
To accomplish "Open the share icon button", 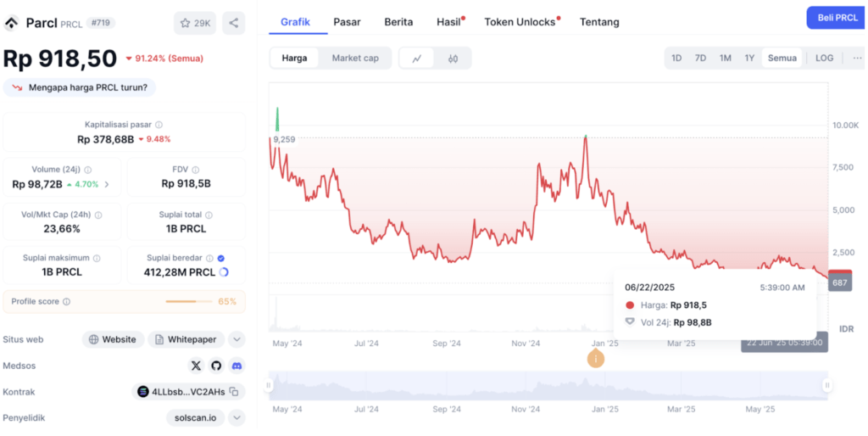I will pos(234,23).
